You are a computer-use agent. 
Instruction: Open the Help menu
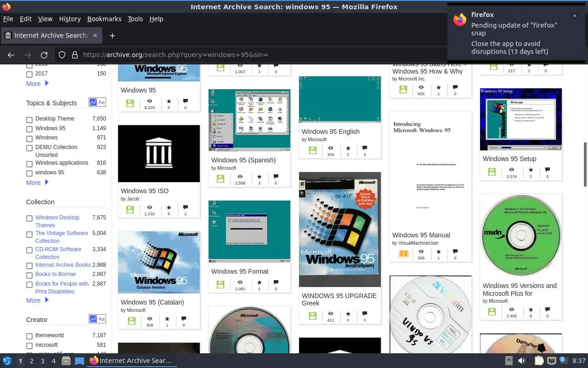pos(156,19)
